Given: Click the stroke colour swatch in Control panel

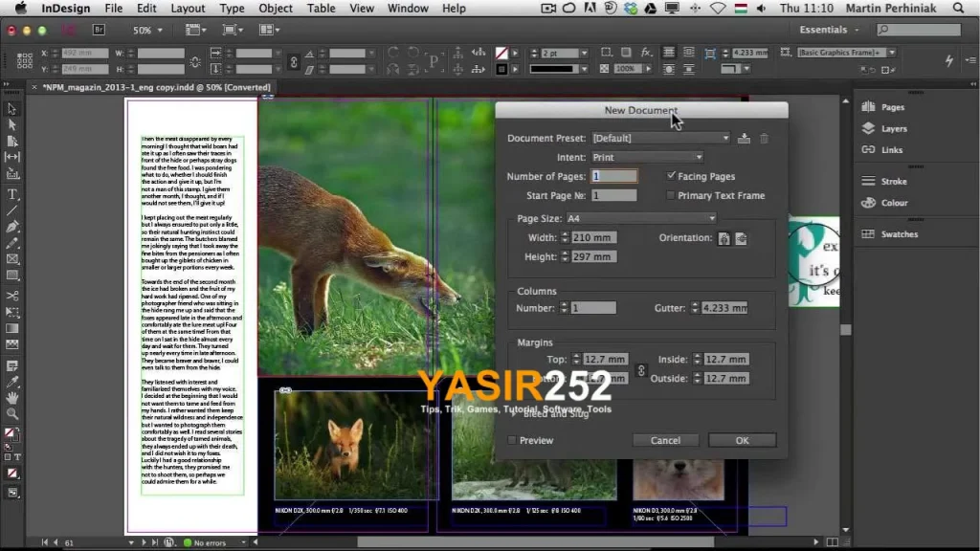Looking at the screenshot, I should pos(501,69).
